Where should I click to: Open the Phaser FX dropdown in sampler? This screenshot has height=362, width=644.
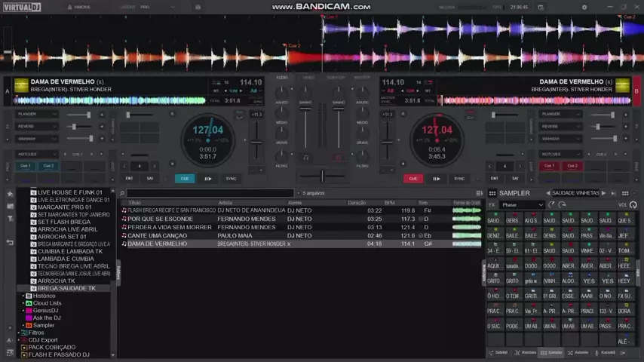[x=522, y=204]
